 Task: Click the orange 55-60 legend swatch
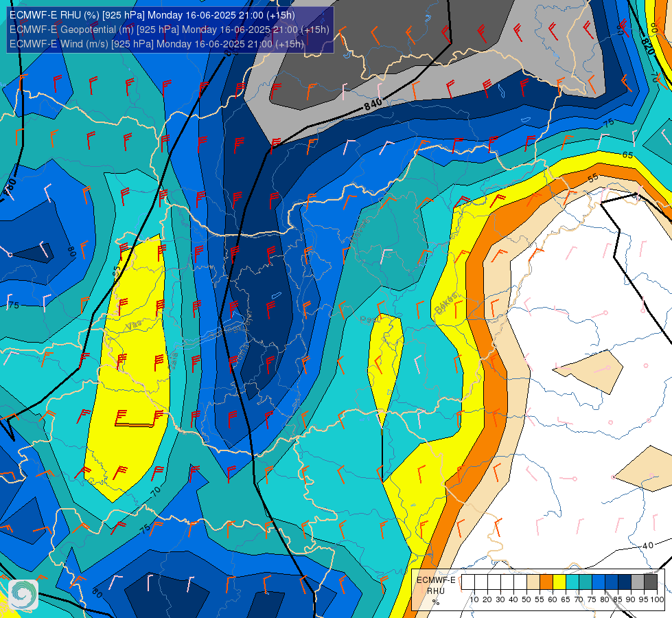click(546, 582)
